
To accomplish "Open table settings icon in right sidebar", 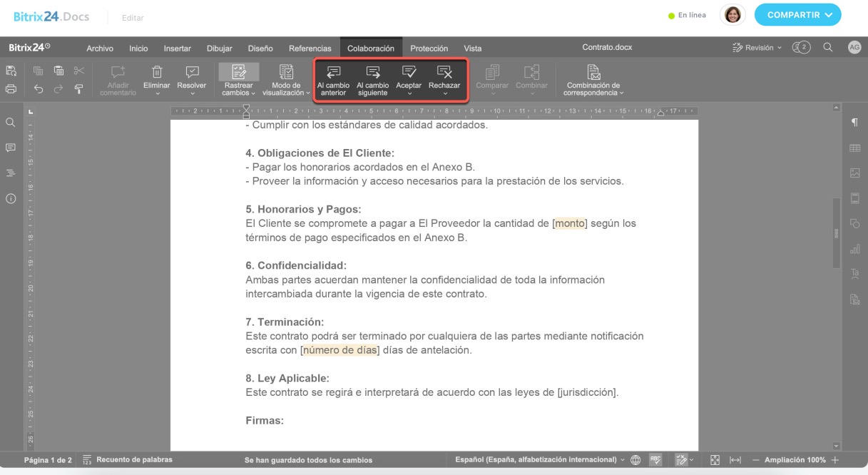I will point(854,148).
